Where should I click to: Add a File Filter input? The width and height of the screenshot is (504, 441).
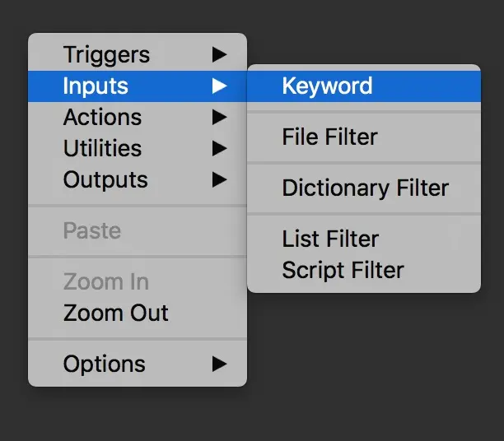(x=329, y=137)
